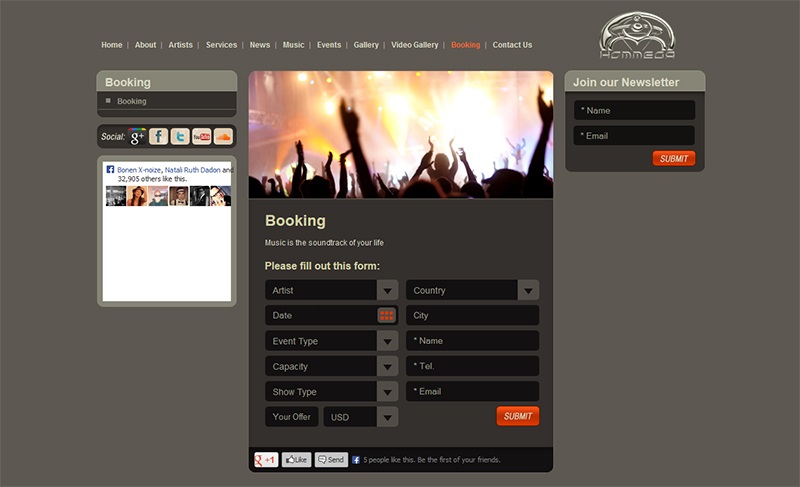Open the Facebook social icon

[158, 136]
